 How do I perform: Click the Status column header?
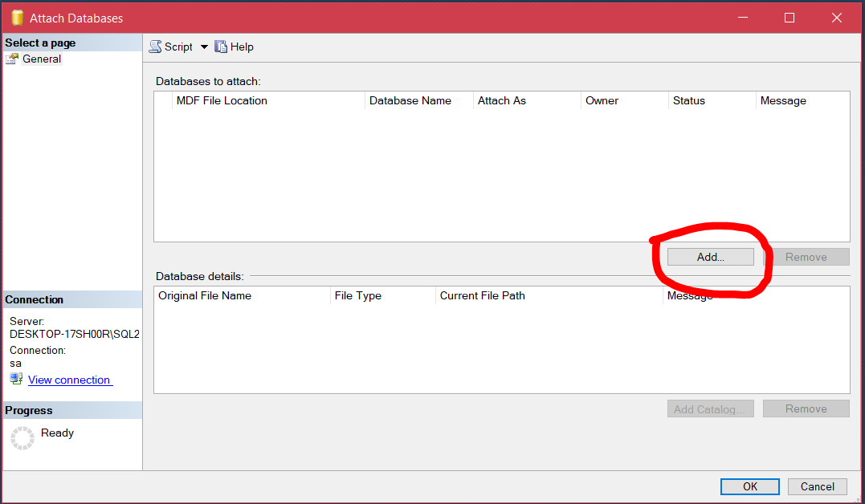712,101
